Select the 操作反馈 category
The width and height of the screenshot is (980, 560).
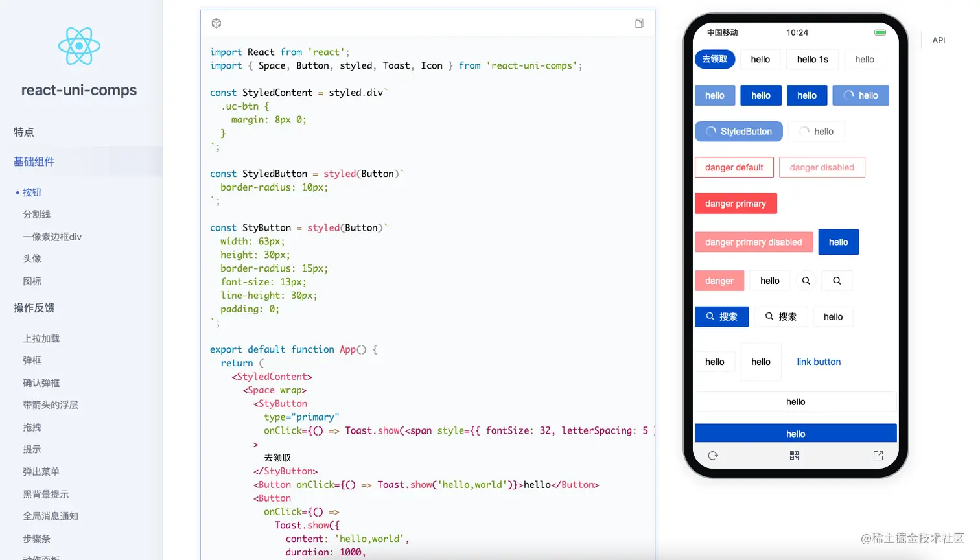tap(34, 308)
